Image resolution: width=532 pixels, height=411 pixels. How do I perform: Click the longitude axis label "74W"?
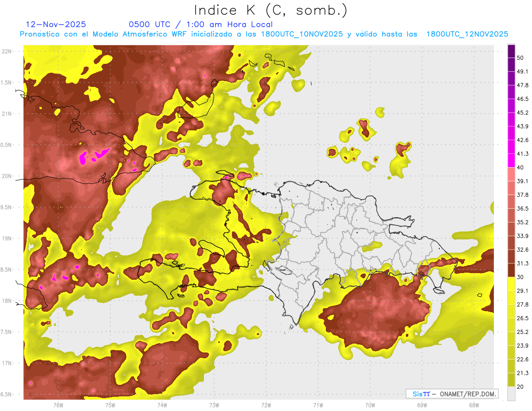(162, 405)
